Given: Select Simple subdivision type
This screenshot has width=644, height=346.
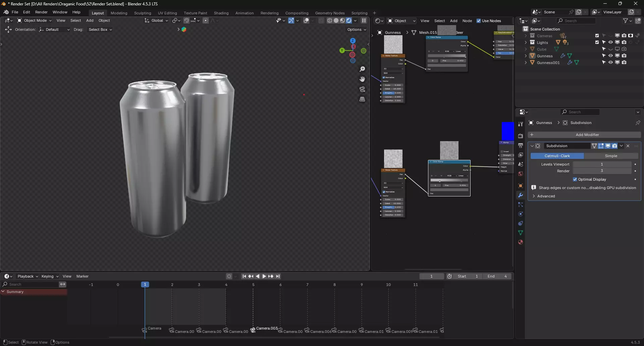Looking at the screenshot, I should [x=611, y=156].
